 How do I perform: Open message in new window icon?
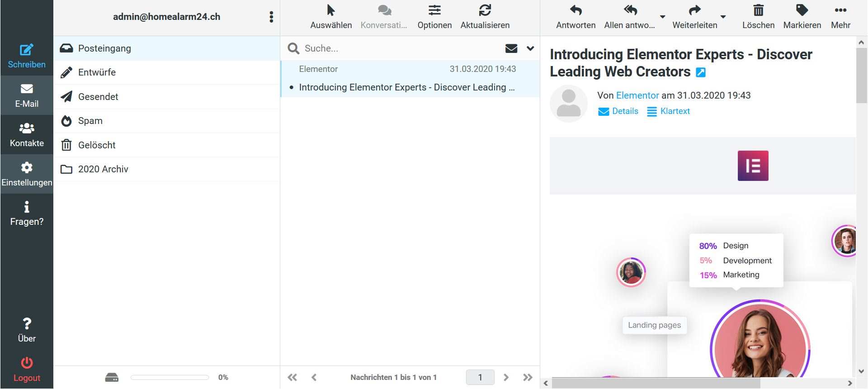coord(701,72)
